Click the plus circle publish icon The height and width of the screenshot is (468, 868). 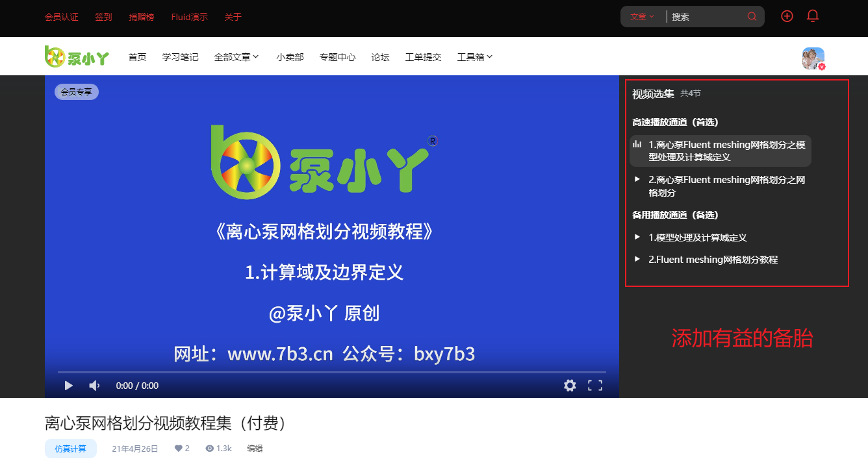tap(787, 16)
